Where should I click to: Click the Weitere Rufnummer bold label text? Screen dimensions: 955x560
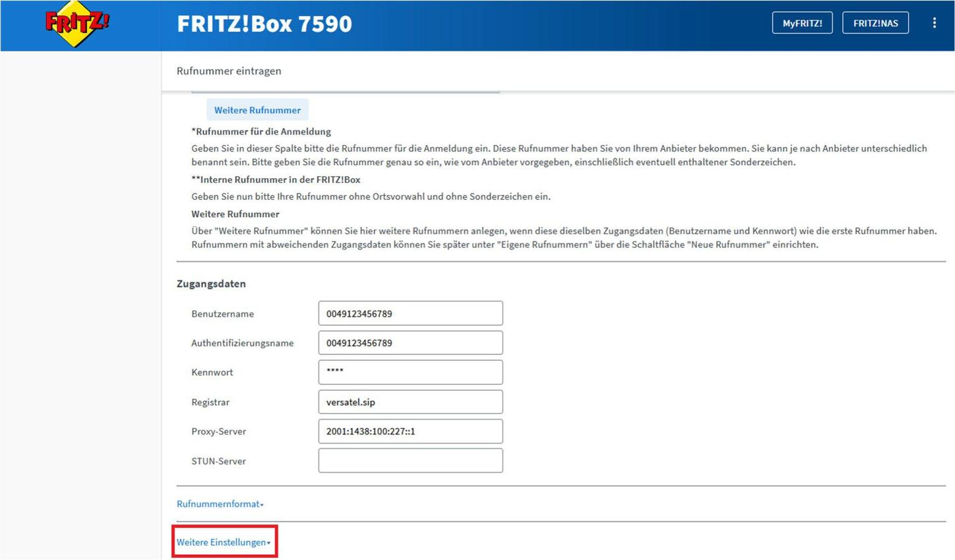(x=234, y=214)
